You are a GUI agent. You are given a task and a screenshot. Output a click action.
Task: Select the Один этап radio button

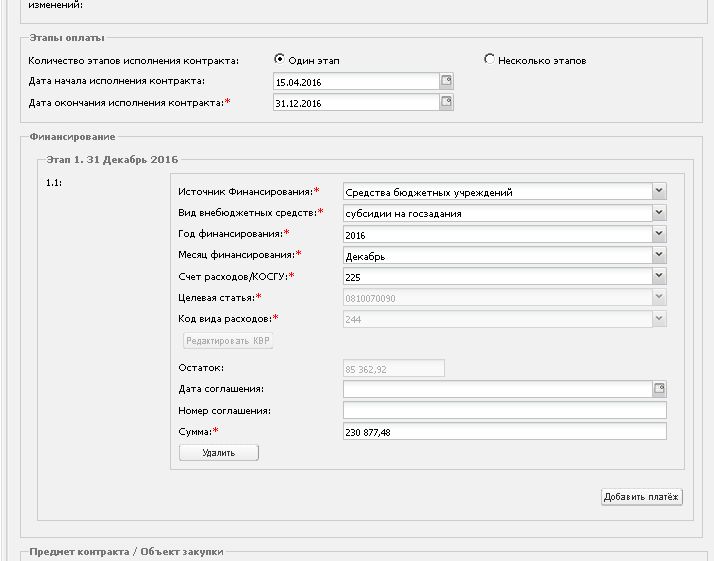[x=279, y=59]
